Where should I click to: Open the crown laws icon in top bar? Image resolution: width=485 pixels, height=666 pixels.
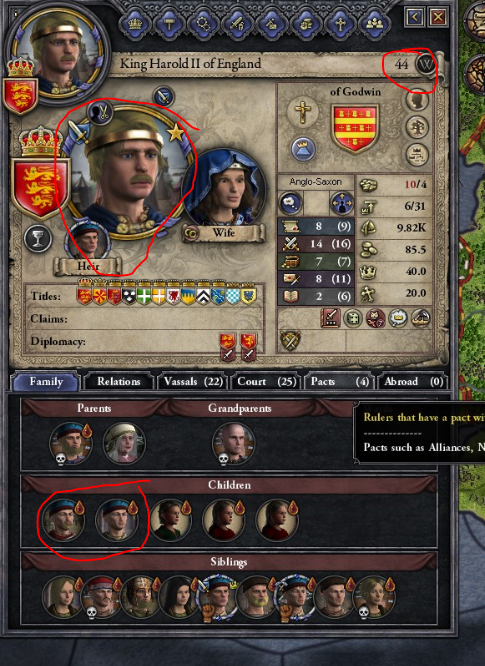tap(135, 23)
